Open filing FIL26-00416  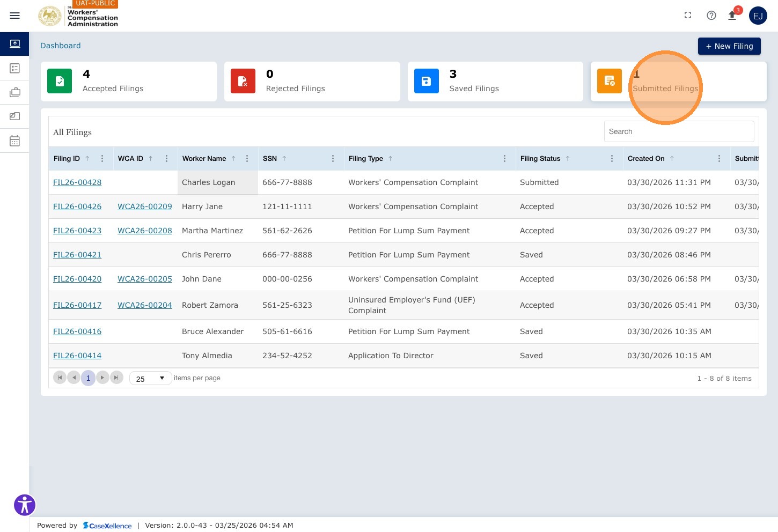[77, 331]
